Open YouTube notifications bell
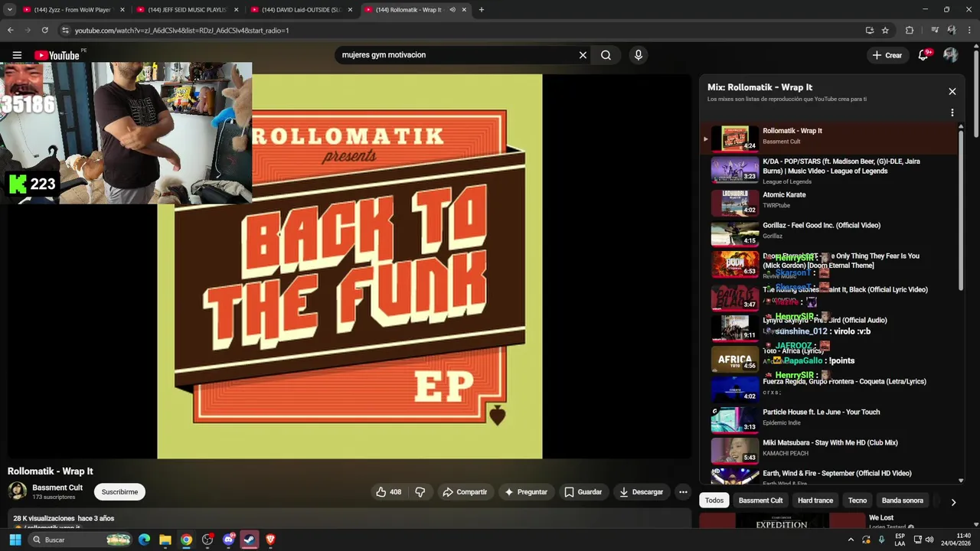 pyautogui.click(x=923, y=55)
